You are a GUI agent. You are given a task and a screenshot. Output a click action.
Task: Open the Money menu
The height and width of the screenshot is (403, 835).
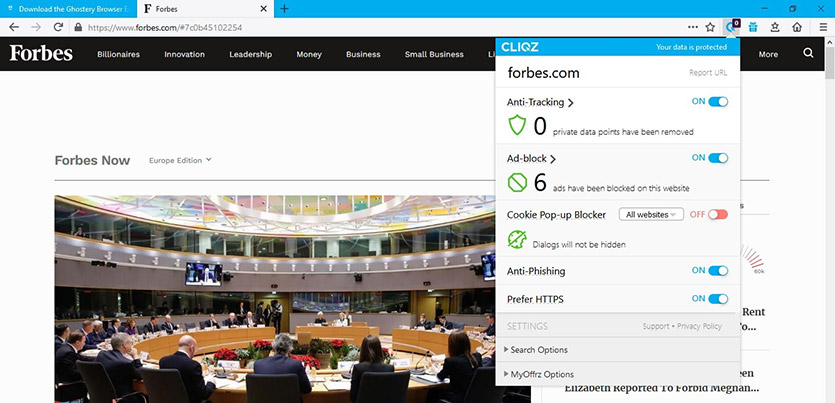(309, 54)
